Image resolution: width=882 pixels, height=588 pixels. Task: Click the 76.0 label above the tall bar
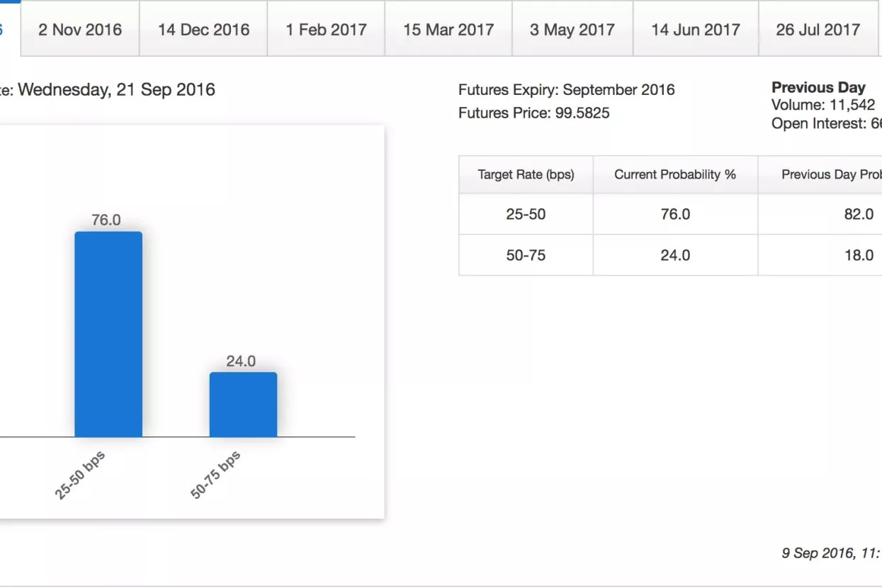coord(106,220)
